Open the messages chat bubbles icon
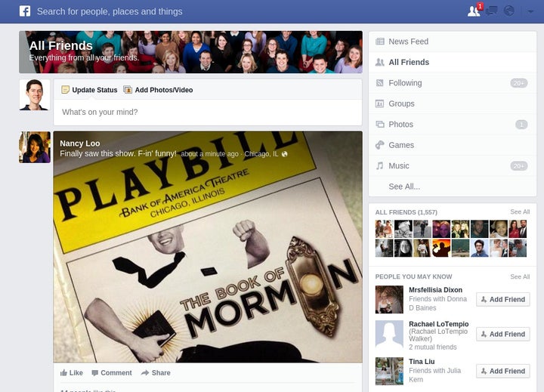This screenshot has height=392, width=544. click(x=492, y=11)
